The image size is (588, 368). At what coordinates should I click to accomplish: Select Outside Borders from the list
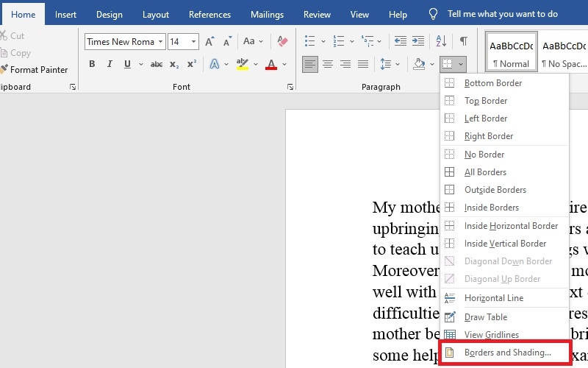495,190
